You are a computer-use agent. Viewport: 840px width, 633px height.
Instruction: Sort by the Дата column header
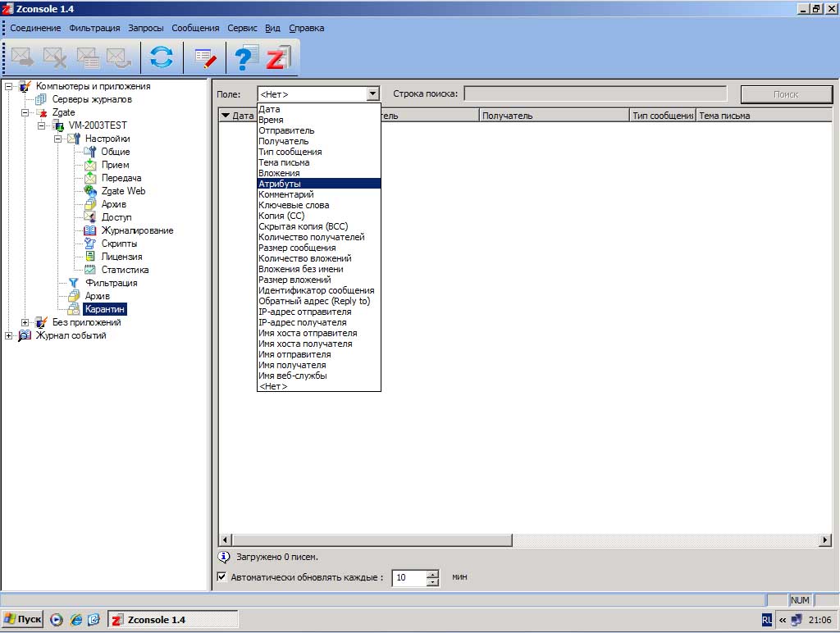tap(237, 115)
